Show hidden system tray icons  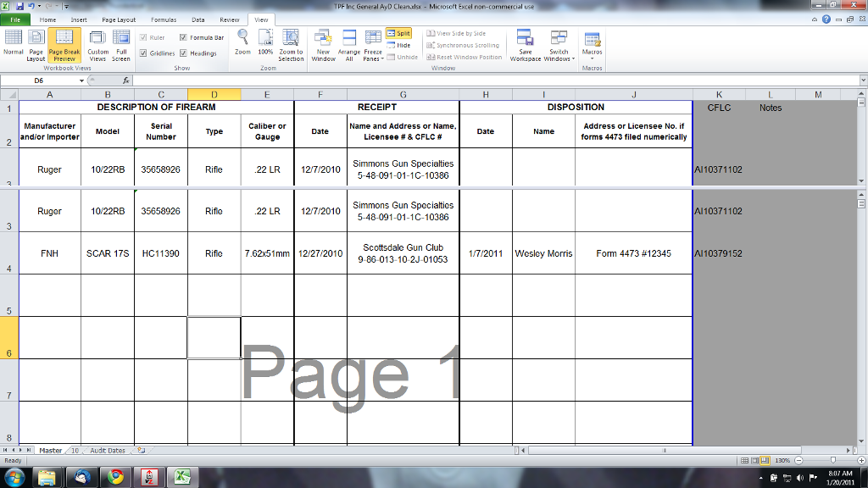(761, 478)
